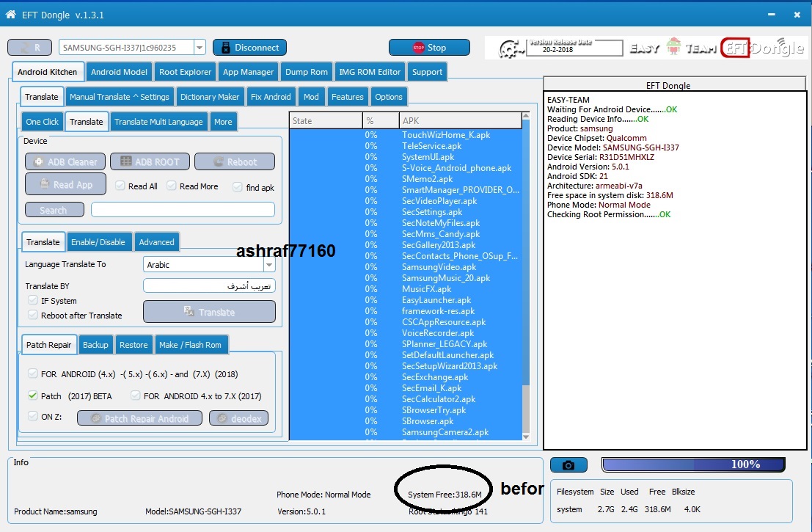Select SystemUI.apk row

[406, 157]
